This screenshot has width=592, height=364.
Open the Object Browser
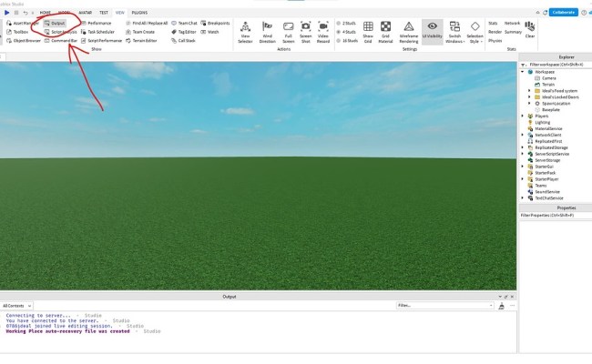click(x=24, y=41)
